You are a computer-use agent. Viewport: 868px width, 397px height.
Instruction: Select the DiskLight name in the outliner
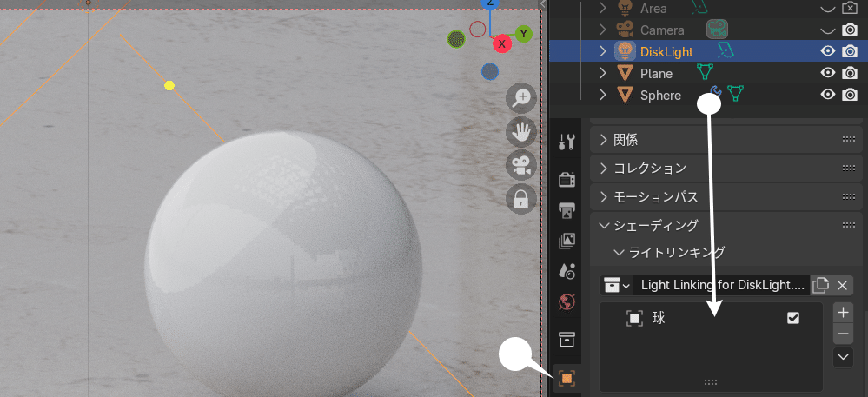click(x=666, y=51)
